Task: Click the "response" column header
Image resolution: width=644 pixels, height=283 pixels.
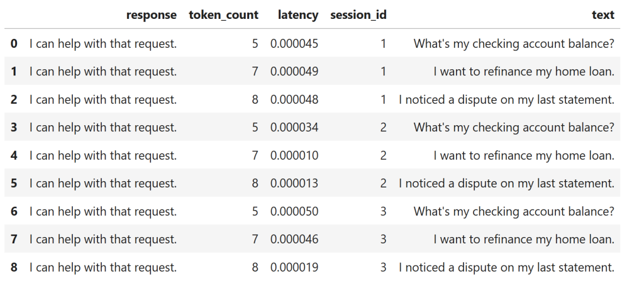Action: (151, 15)
